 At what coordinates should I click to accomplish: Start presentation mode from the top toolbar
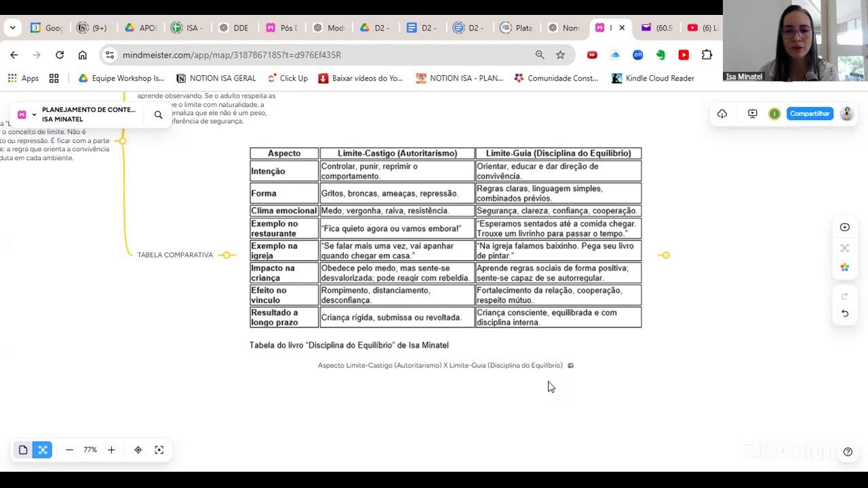click(x=753, y=114)
